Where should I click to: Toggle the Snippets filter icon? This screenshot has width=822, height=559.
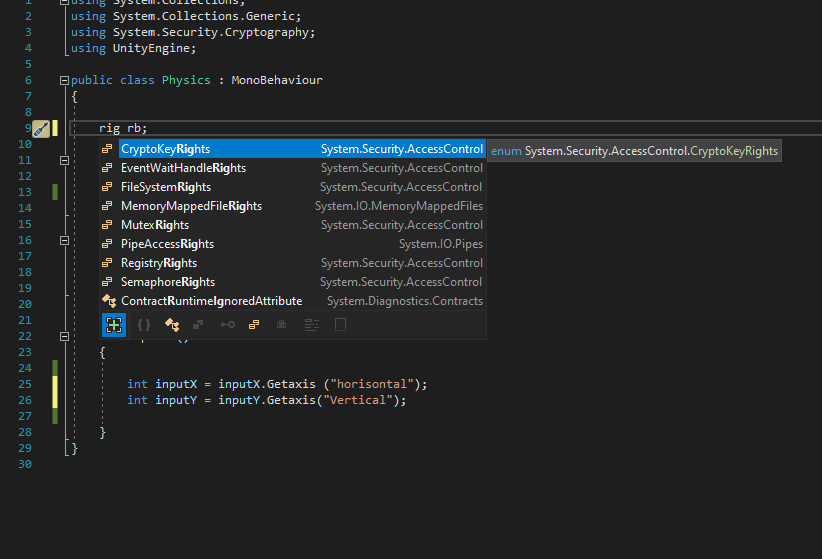point(340,325)
